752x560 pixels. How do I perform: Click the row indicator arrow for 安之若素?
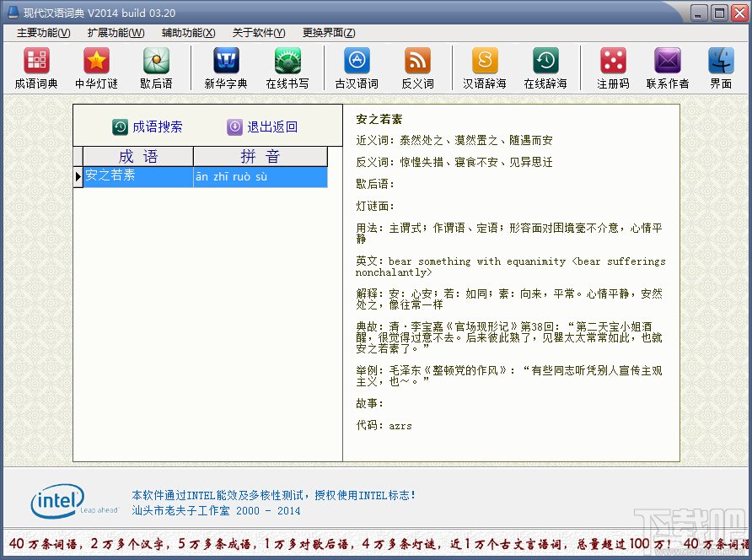78,176
